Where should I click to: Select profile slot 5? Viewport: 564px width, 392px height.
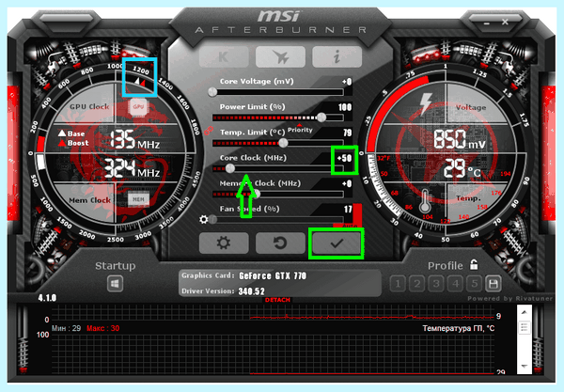[474, 284]
